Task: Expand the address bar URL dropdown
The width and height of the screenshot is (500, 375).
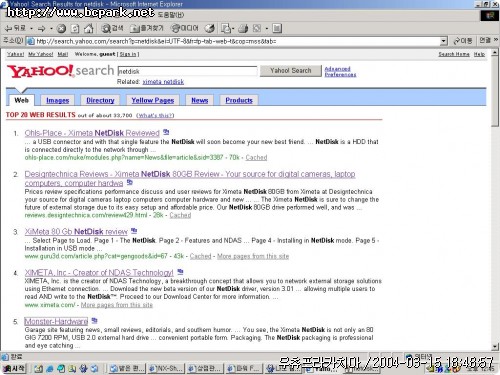Action: [x=443, y=41]
